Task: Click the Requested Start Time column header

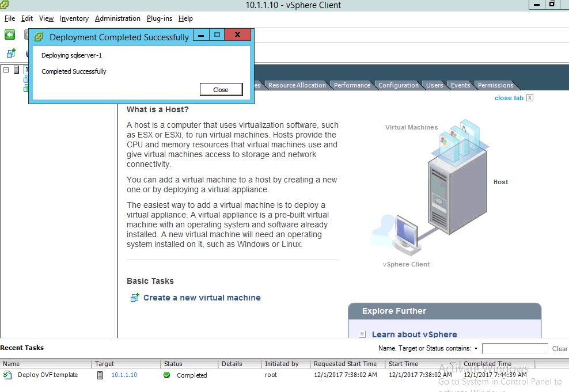Action: click(x=348, y=364)
